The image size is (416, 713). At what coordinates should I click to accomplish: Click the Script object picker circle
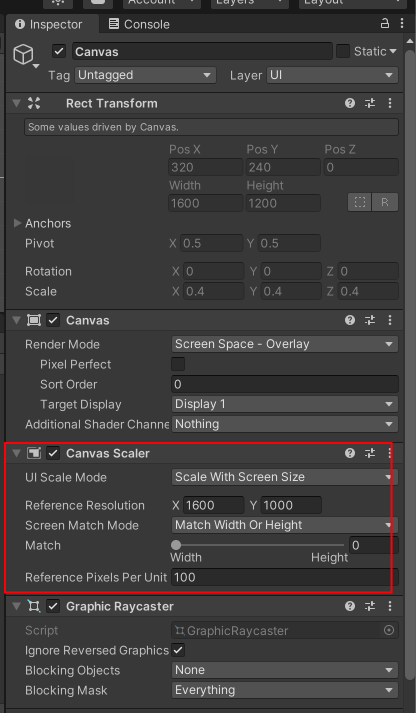coord(389,630)
